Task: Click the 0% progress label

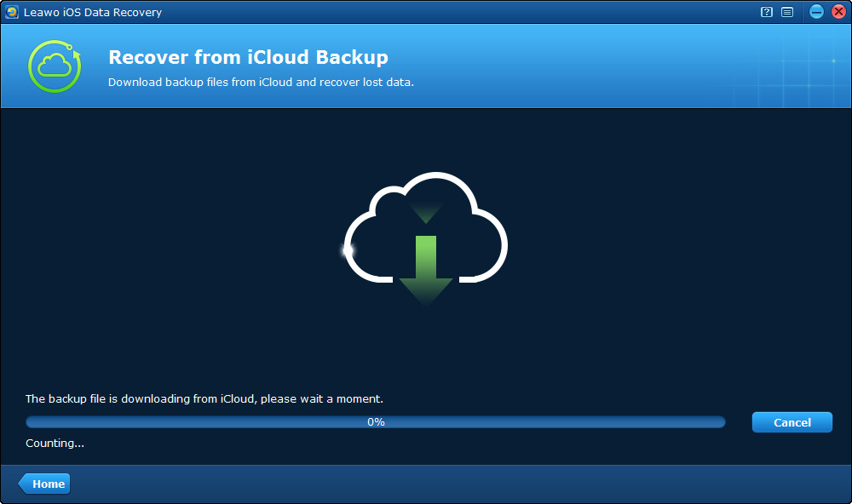Action: point(376,422)
